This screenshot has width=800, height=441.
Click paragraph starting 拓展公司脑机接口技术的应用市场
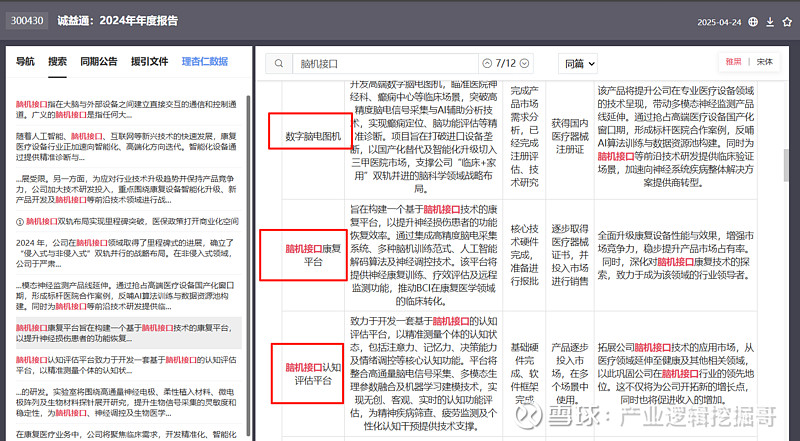coord(676,374)
